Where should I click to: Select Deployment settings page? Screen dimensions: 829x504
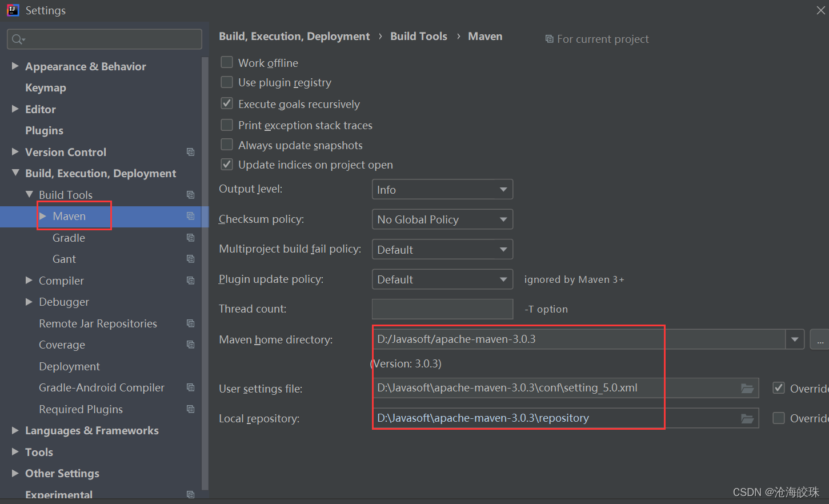pyautogui.click(x=69, y=366)
